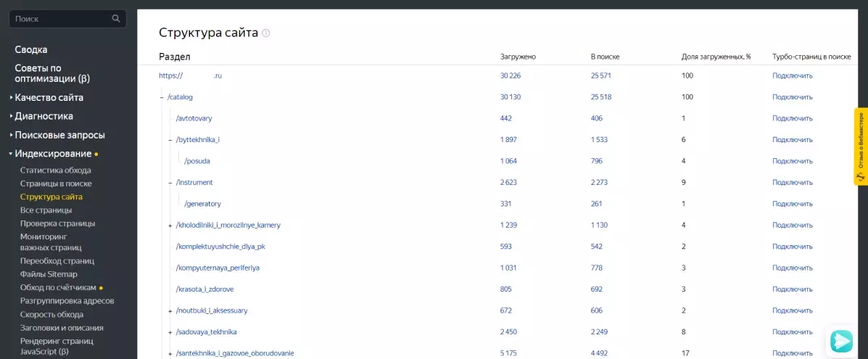Open the /avtotovary section link
This screenshot has height=359, width=868.
pyautogui.click(x=194, y=118)
